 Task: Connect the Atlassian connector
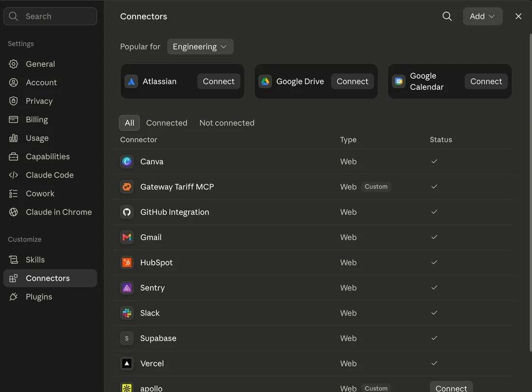pos(219,81)
